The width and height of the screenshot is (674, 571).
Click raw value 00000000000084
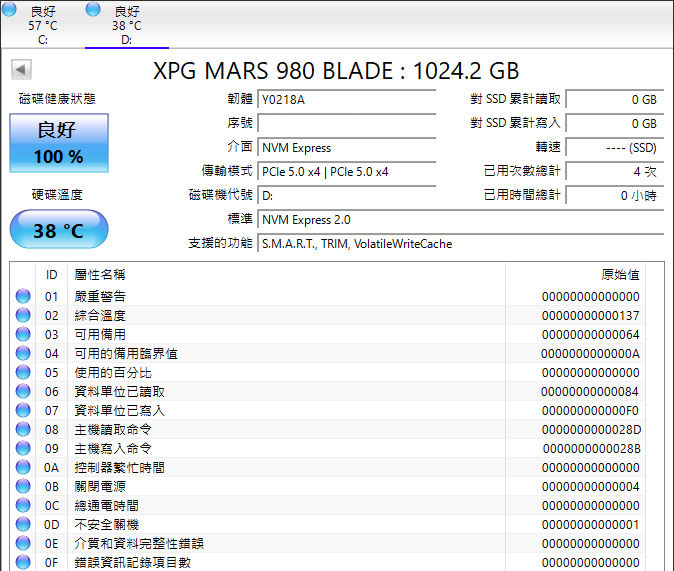(590, 392)
